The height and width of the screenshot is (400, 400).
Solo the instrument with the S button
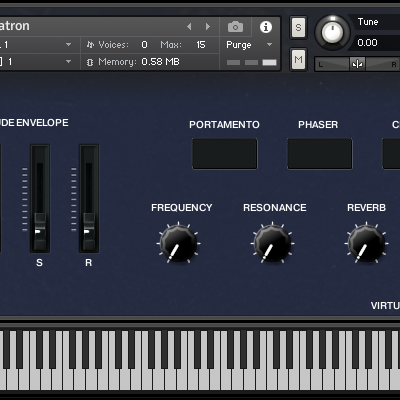(298, 27)
